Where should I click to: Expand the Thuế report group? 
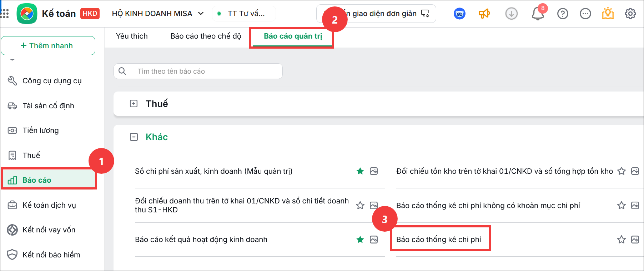tap(134, 104)
